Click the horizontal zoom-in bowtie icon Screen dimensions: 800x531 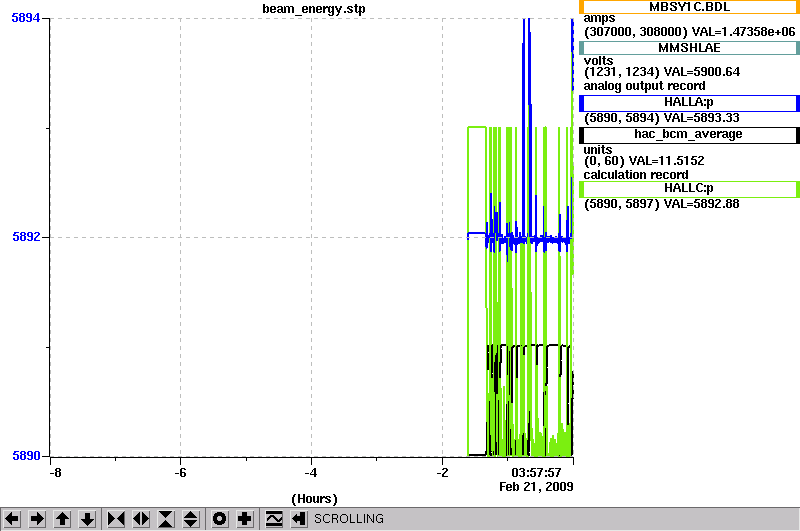coord(116,519)
